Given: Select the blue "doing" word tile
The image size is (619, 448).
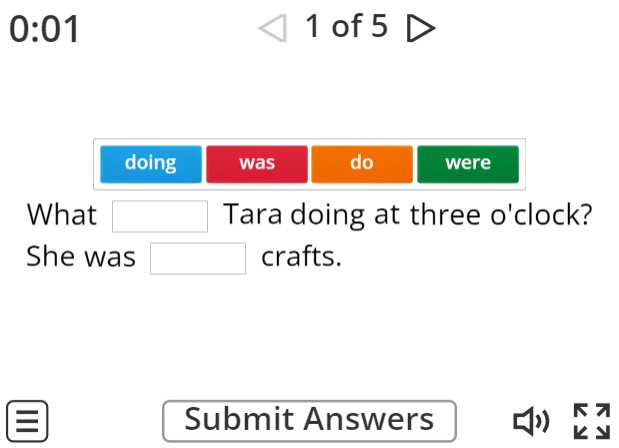Looking at the screenshot, I should pyautogui.click(x=151, y=164).
